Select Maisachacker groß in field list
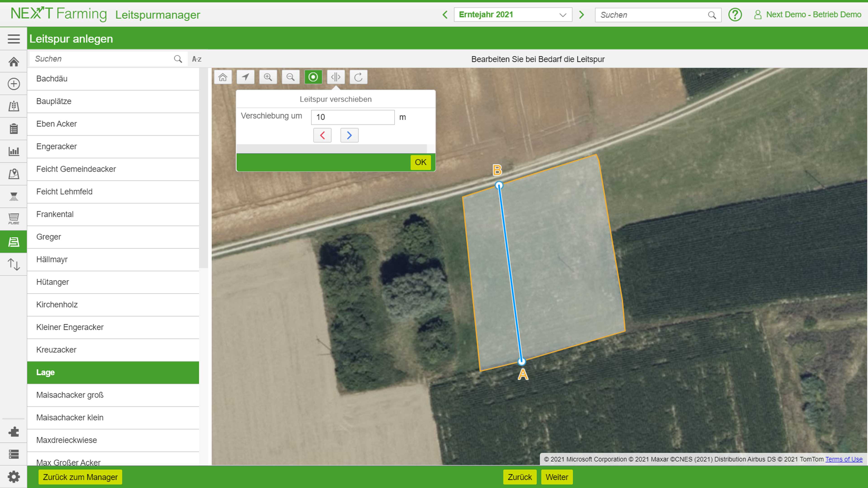The width and height of the screenshot is (868, 488). tap(113, 395)
